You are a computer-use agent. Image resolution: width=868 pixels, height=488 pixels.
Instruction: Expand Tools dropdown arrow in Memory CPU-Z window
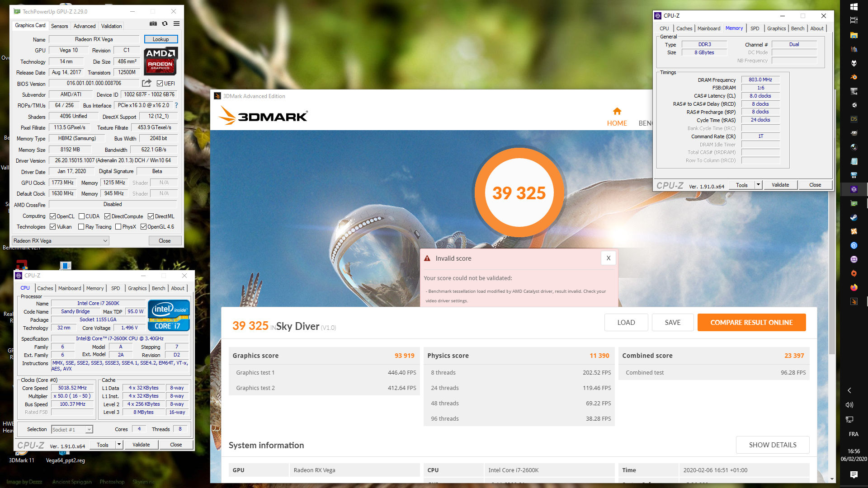[x=759, y=185]
